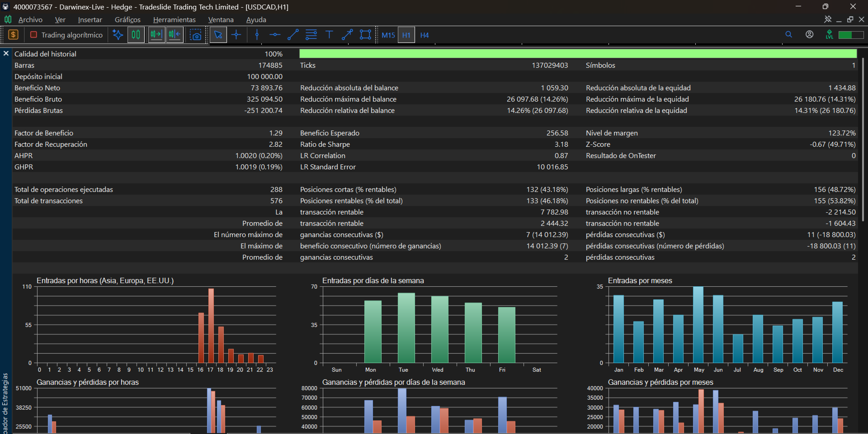868x434 pixels.
Task: Select the vertical line drawing tool
Action: 257,35
